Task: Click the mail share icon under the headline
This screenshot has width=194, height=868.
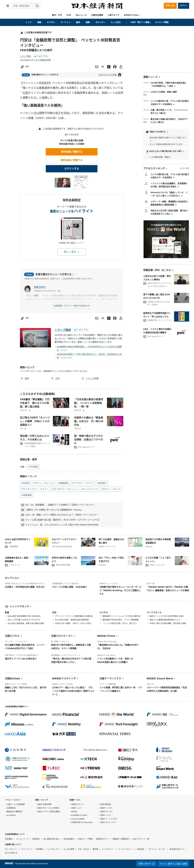Action: (97, 67)
